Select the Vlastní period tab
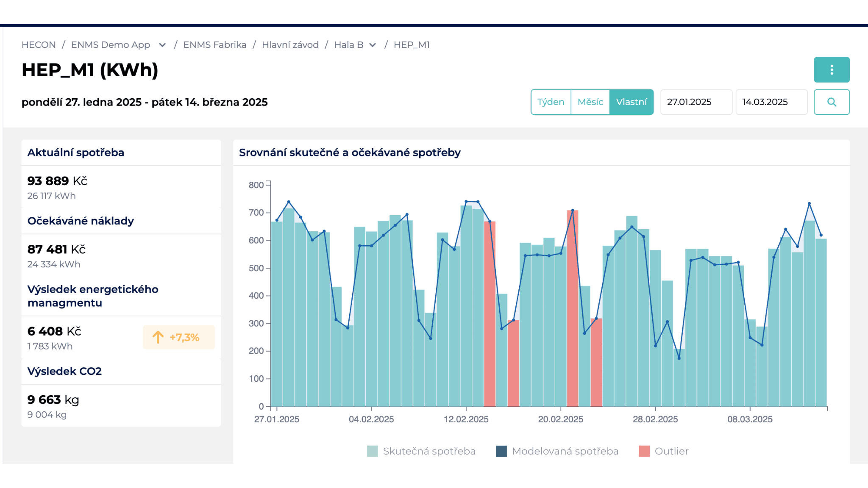Viewport: 868px width, 488px height. [632, 102]
